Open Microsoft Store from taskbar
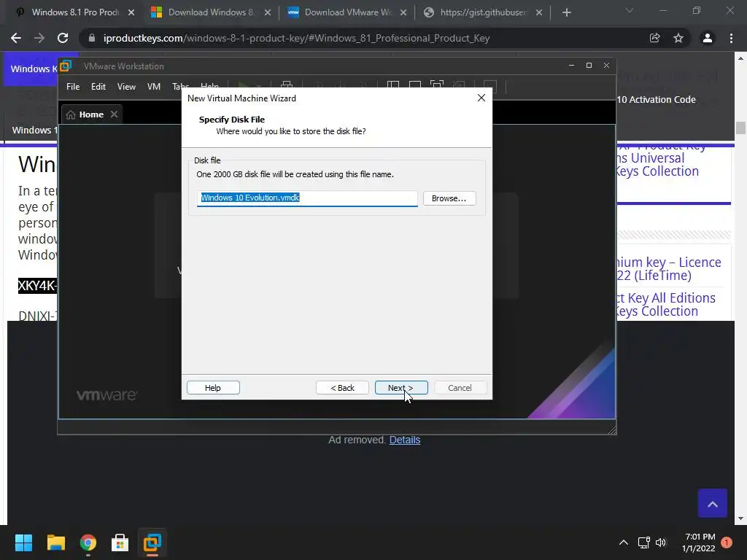This screenshot has height=560, width=747. click(x=120, y=542)
